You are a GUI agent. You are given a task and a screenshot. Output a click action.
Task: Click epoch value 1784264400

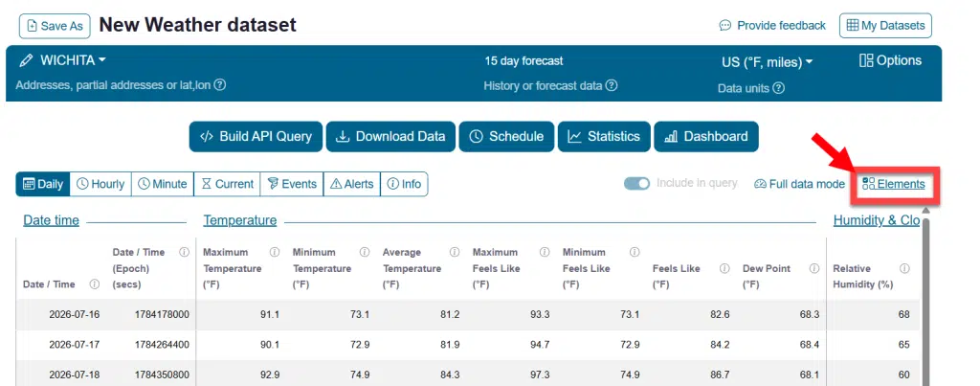coord(162,345)
